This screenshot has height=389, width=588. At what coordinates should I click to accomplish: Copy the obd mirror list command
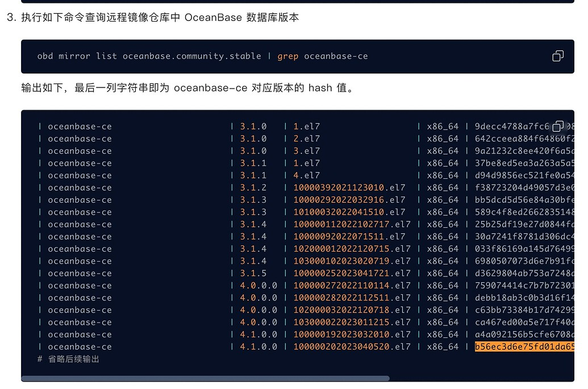click(x=558, y=56)
